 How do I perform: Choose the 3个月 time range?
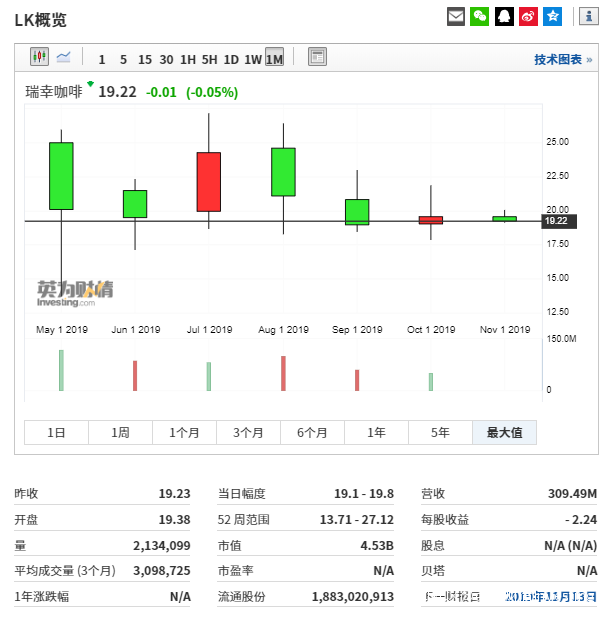coord(248,432)
